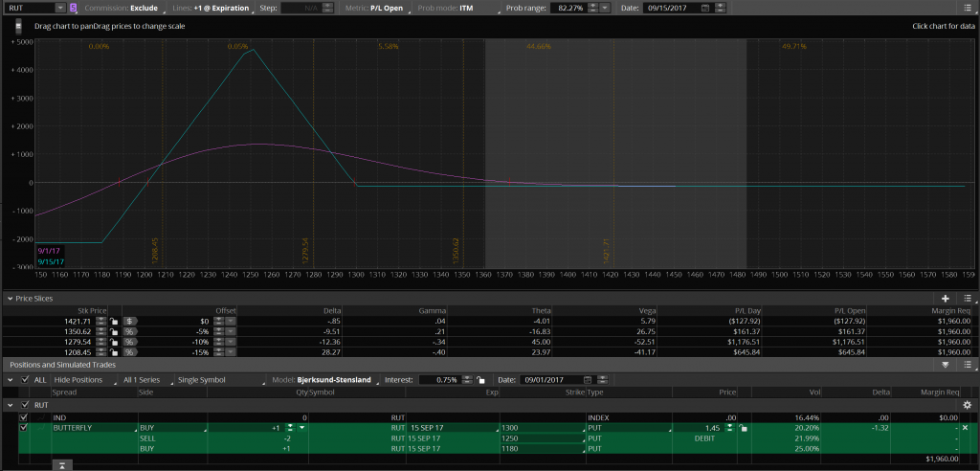Collapse the Price Slices section
This screenshot has width=980, height=471.
(8, 299)
